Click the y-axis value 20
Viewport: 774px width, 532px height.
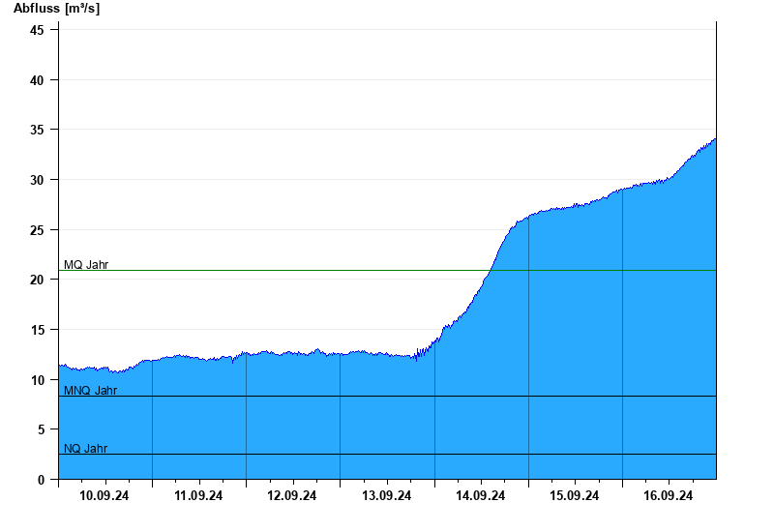click(x=37, y=280)
